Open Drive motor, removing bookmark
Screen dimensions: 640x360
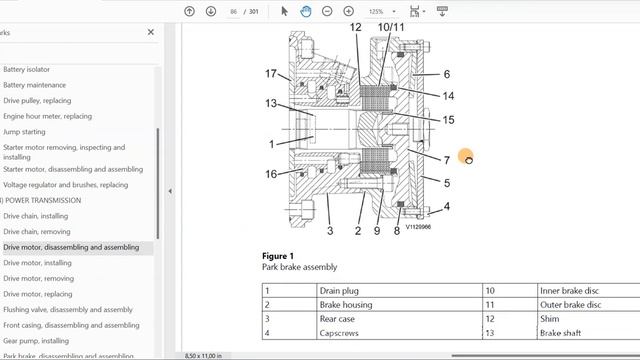pyautogui.click(x=38, y=278)
